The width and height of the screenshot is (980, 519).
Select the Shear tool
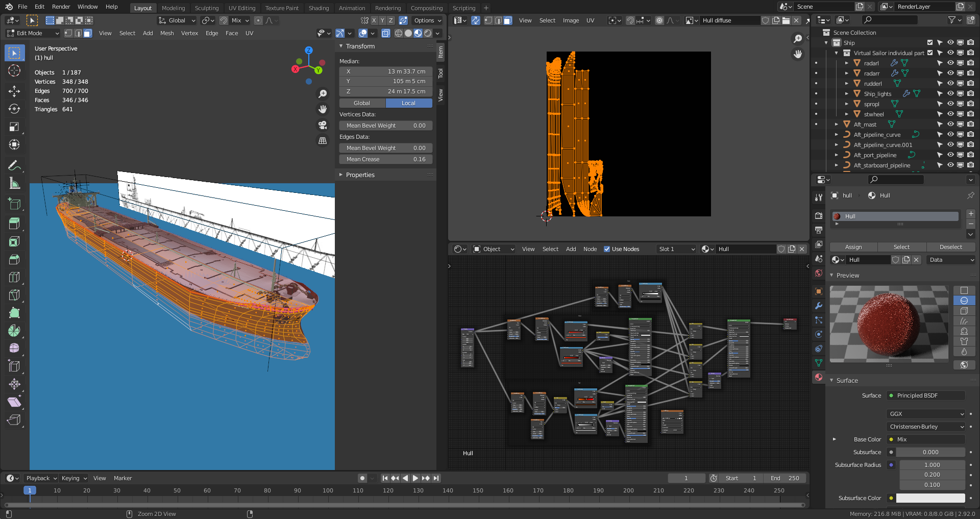tap(14, 402)
